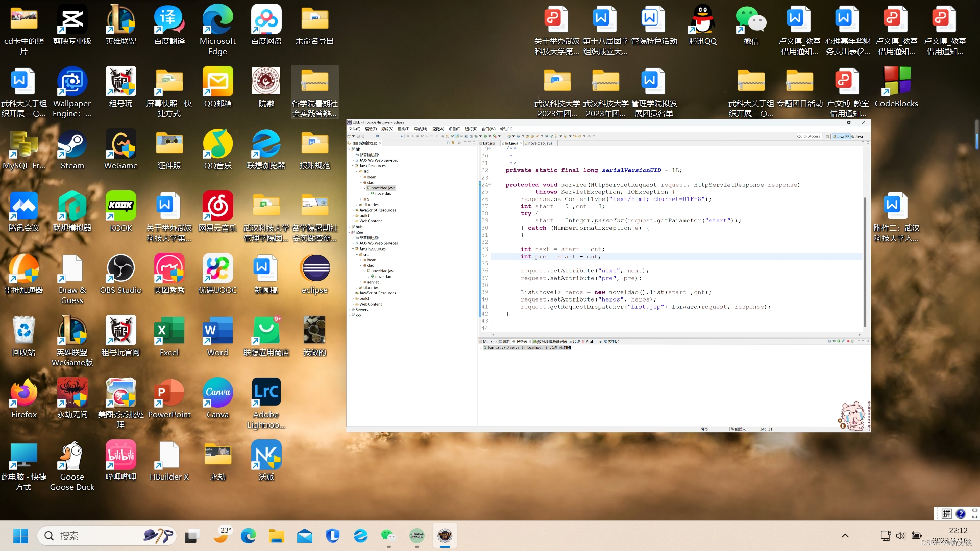Click the volume icon in system tray
Image resolution: width=980 pixels, height=551 pixels.
coord(900,536)
